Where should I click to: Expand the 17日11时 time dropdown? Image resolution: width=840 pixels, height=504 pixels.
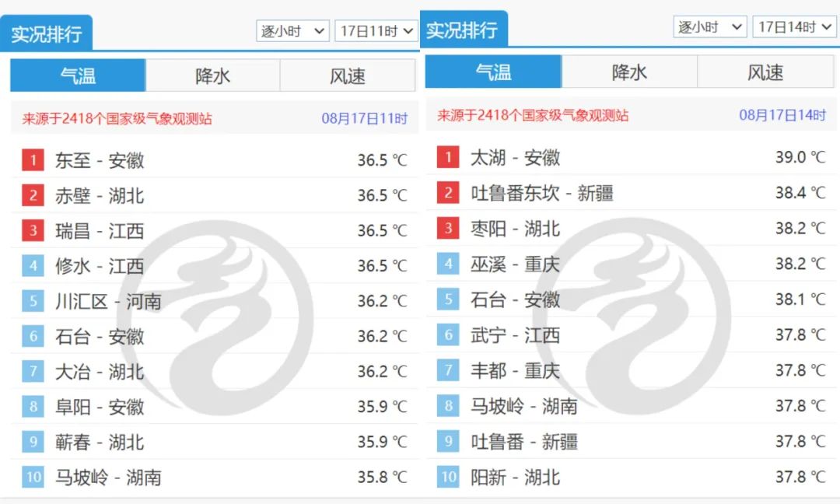(376, 31)
